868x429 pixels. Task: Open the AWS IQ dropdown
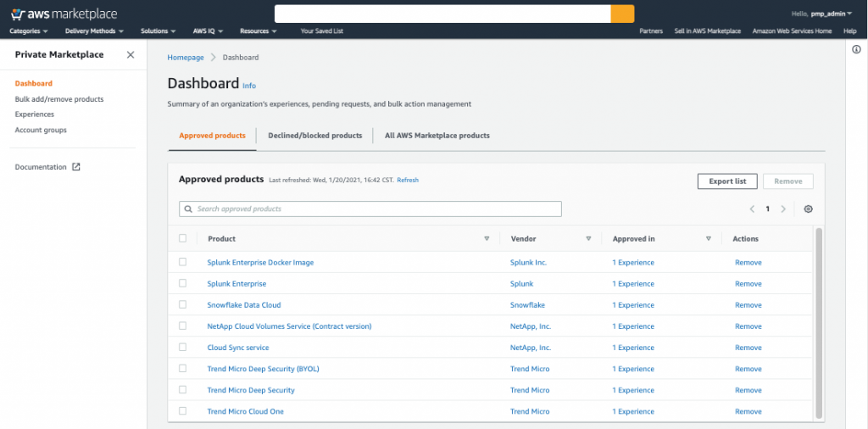209,31
